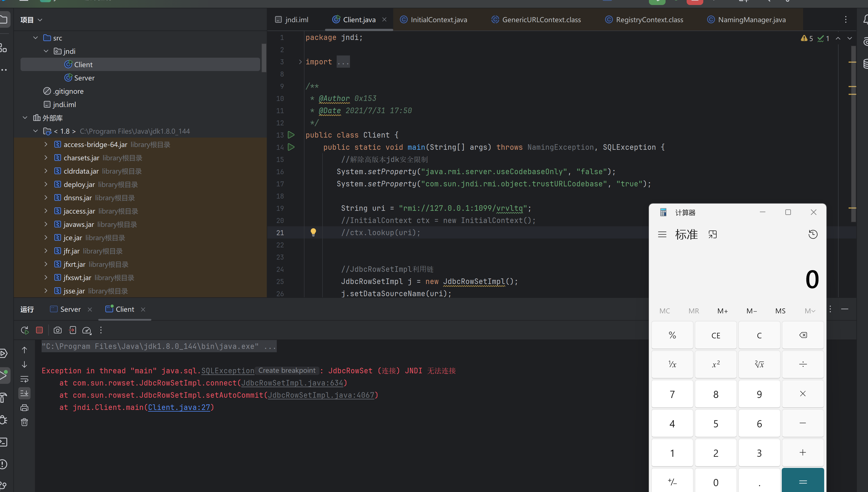Open the 项目 view dropdown
Screen dimensions: 868x492
click(x=31, y=20)
